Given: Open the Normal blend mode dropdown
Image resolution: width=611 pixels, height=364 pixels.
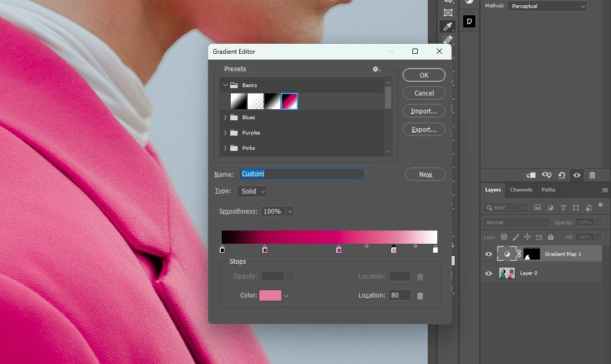Looking at the screenshot, I should 516,222.
